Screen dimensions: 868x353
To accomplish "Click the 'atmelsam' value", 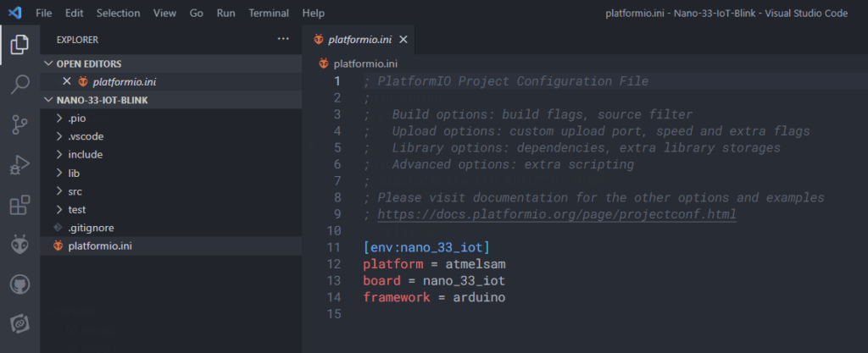I will point(476,264).
